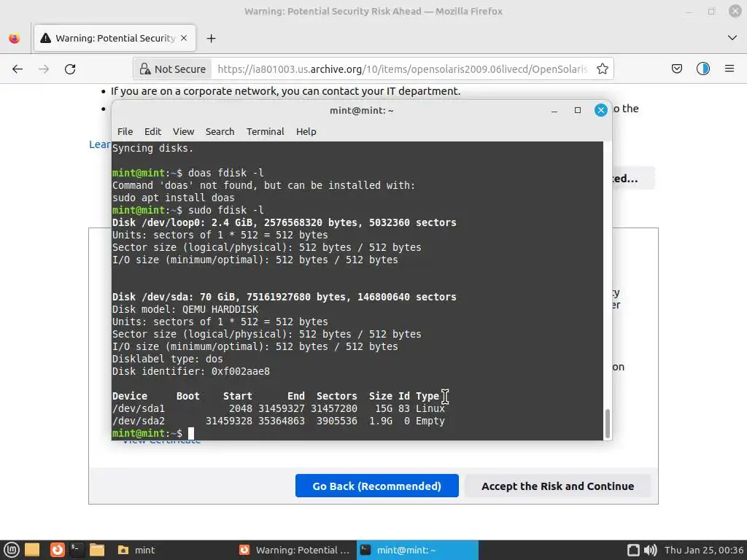Open the files launcher in taskbar
Viewport: 747px width, 560px height.
pyautogui.click(x=97, y=550)
